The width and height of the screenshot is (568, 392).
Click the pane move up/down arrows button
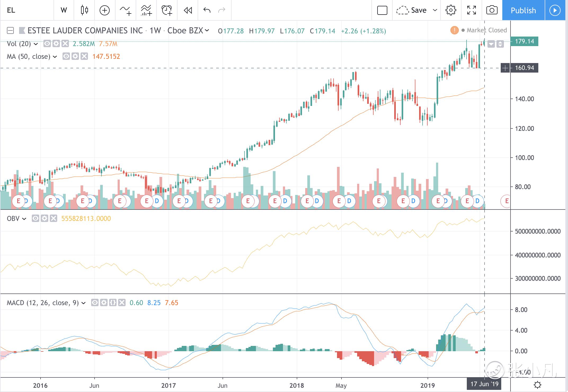tap(500, 44)
